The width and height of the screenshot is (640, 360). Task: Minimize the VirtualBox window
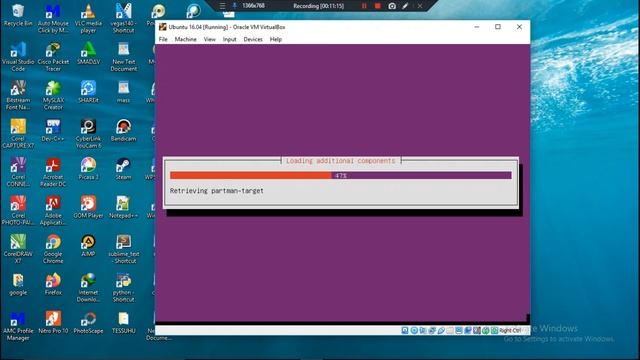pyautogui.click(x=476, y=27)
